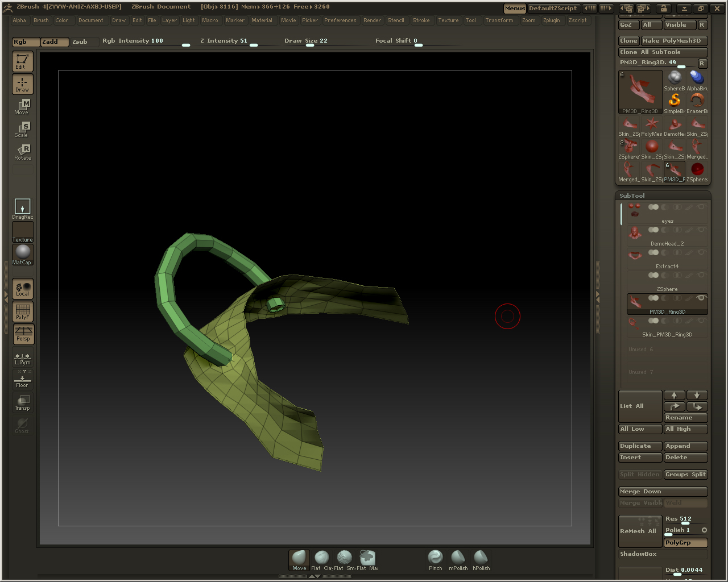Choose the Pinch brush
This screenshot has width=728, height=582.
point(435,559)
